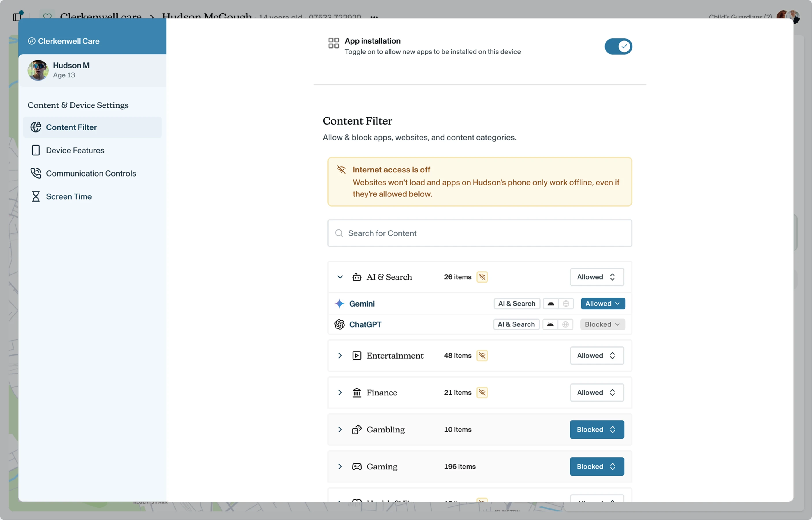This screenshot has width=812, height=520.
Task: Click the App installation grid icon
Action: [334, 43]
